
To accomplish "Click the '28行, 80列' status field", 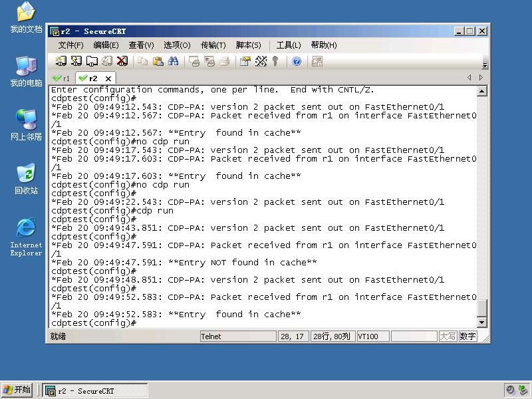I will (x=333, y=336).
